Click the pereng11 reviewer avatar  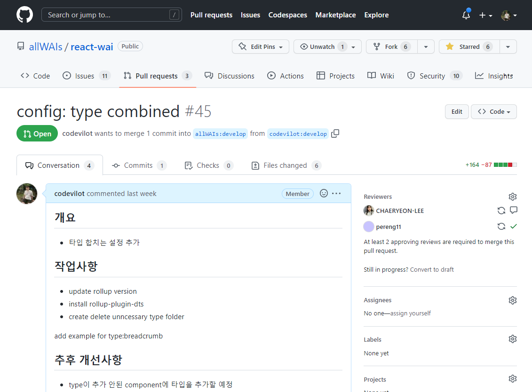(369, 227)
